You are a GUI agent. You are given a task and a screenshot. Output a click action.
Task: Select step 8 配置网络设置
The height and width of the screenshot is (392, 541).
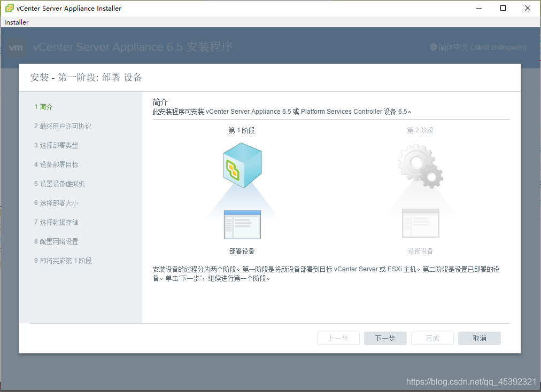pyautogui.click(x=56, y=242)
